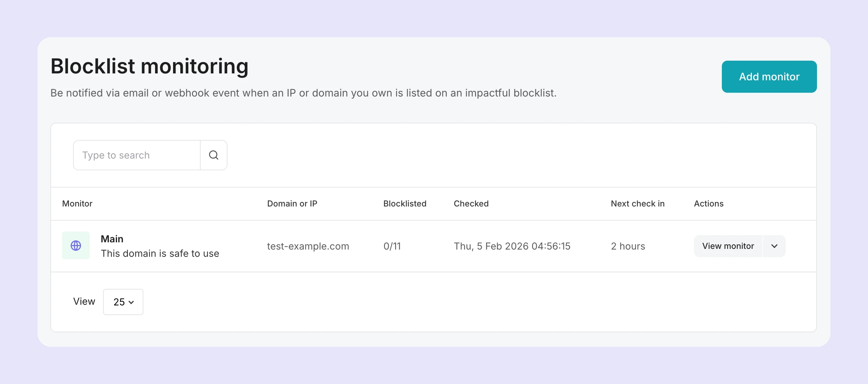
Task: Open the Add monitor button
Action: click(x=769, y=77)
